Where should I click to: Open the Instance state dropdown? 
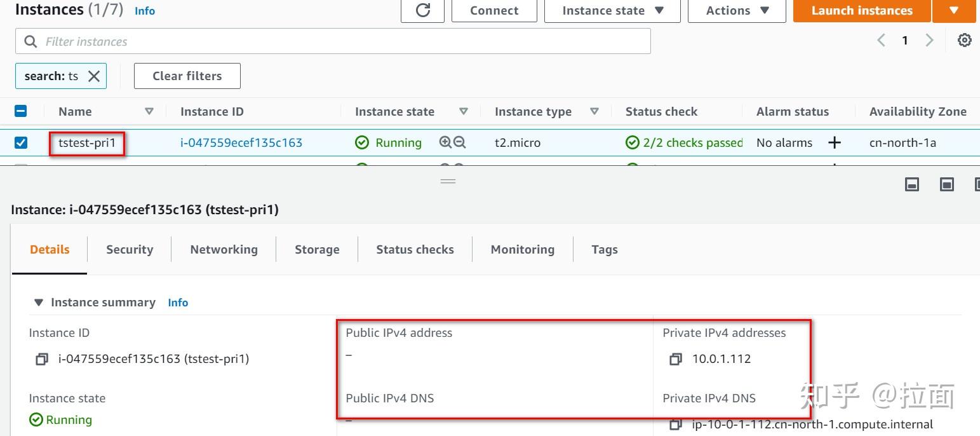[x=610, y=10]
